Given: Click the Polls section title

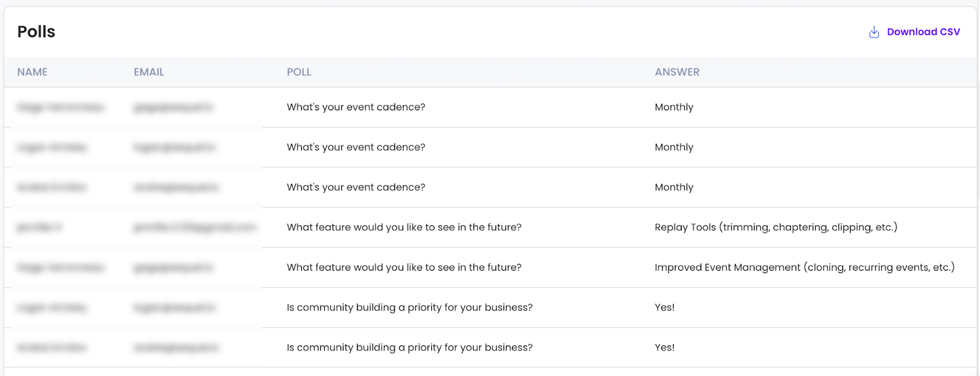Looking at the screenshot, I should tap(36, 32).
